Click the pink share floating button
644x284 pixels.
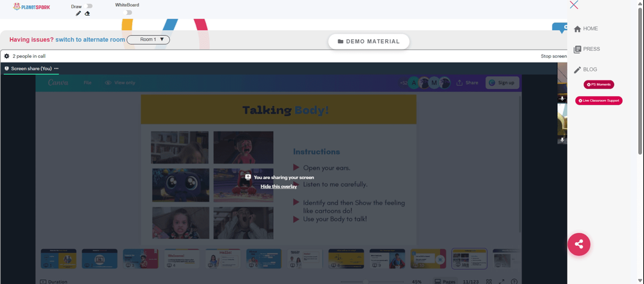click(x=579, y=244)
